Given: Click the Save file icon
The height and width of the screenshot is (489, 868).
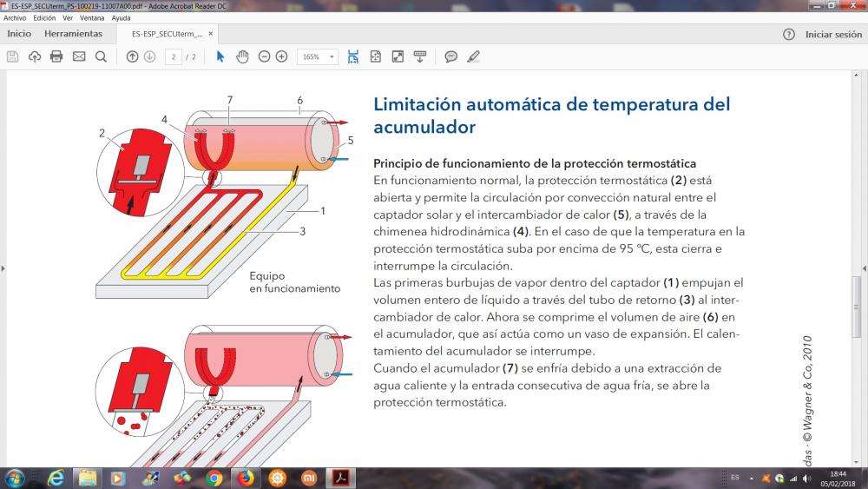Looking at the screenshot, I should (13, 56).
